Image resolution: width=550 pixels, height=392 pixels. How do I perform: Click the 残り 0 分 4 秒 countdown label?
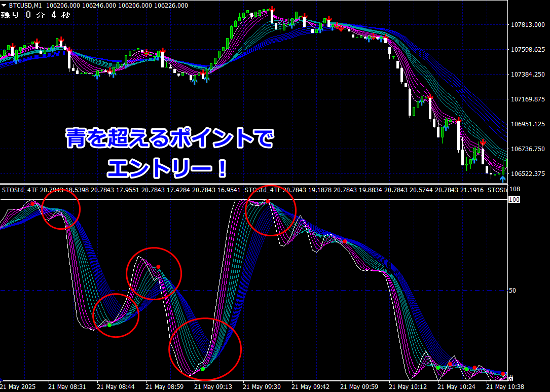[x=35, y=15]
